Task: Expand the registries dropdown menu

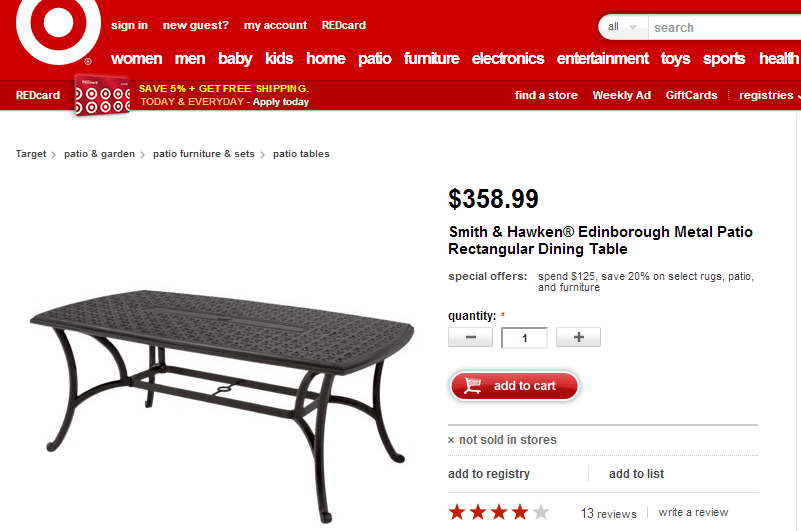Action: point(770,95)
